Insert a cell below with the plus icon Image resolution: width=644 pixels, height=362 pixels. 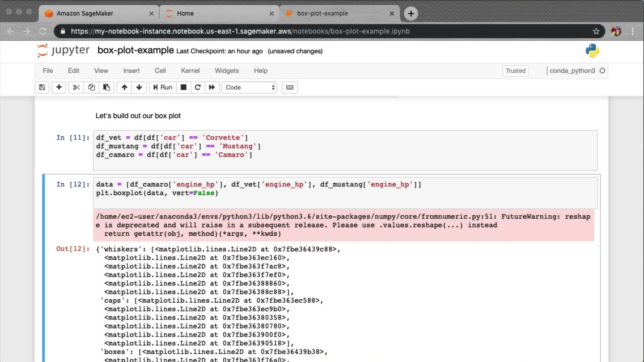(x=59, y=87)
